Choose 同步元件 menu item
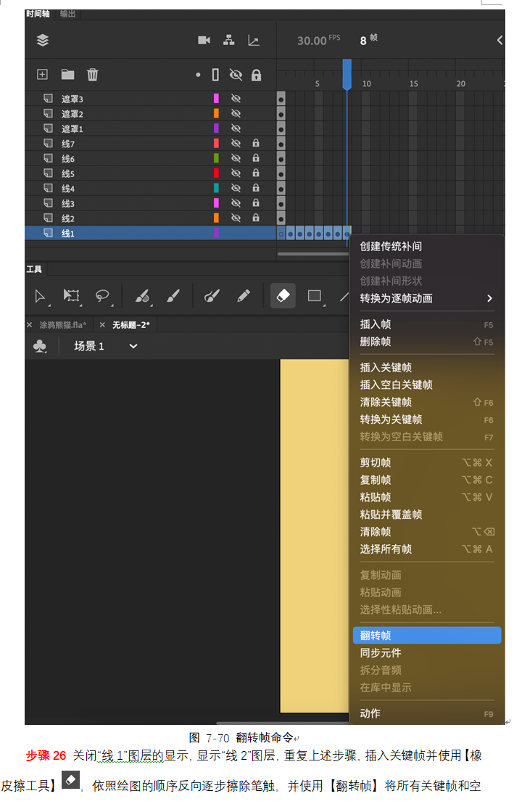This screenshot has width=514, height=812. [x=427, y=653]
